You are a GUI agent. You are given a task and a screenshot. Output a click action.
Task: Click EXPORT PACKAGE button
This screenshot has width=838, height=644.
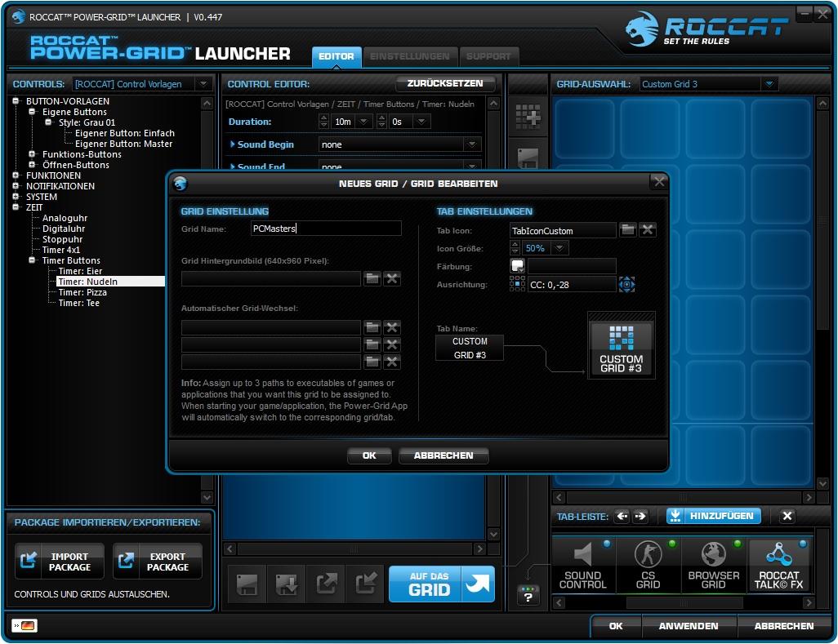pyautogui.click(x=158, y=562)
